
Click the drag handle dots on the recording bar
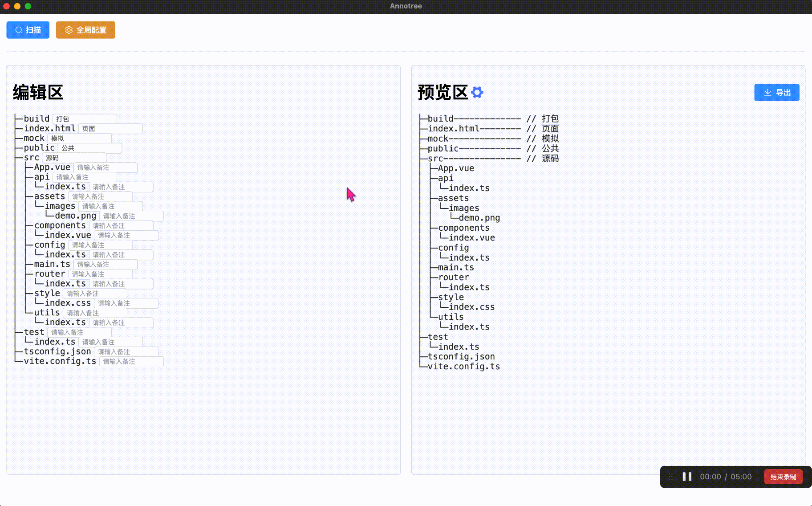(x=671, y=477)
